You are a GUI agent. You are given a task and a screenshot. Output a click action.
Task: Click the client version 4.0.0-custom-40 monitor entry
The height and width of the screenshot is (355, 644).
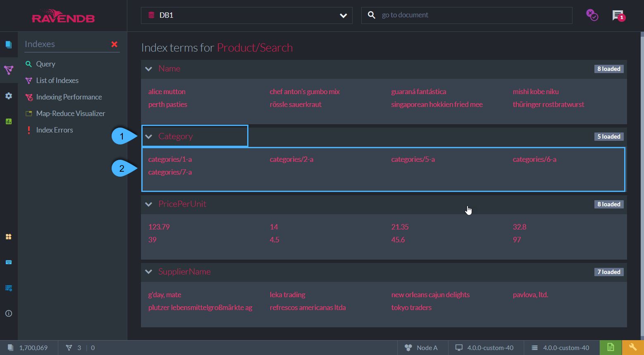click(485, 348)
